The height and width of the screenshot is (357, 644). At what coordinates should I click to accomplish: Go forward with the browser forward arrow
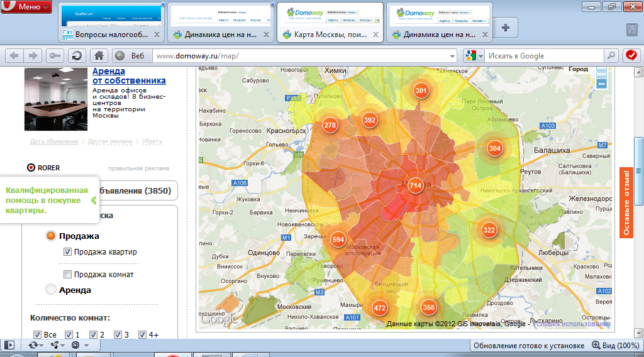[x=33, y=56]
